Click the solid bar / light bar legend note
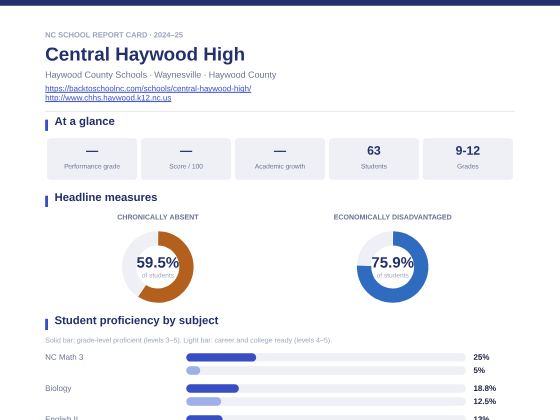 (188, 340)
